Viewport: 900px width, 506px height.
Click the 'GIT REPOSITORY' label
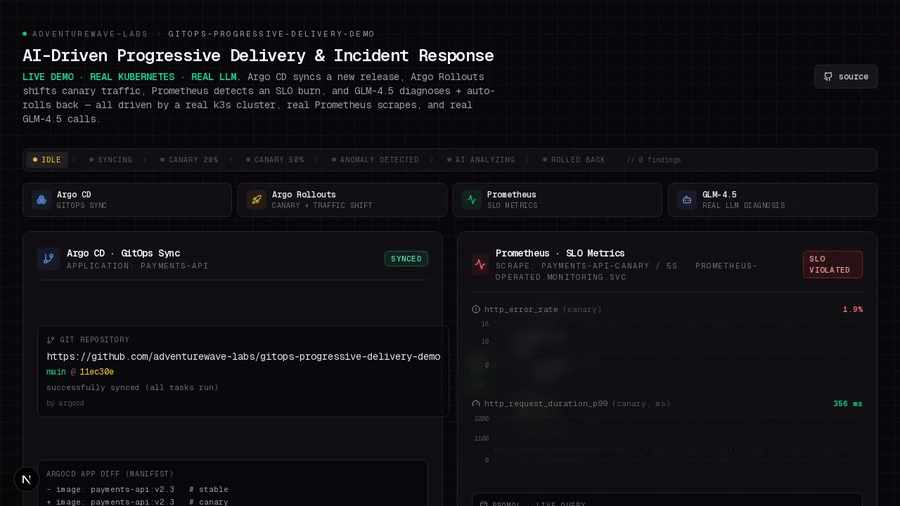click(x=94, y=340)
